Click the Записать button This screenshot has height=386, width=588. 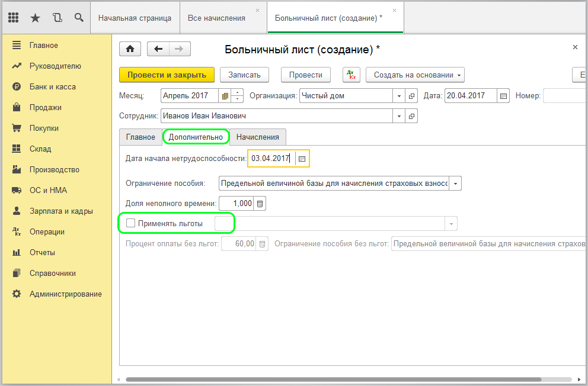point(244,75)
